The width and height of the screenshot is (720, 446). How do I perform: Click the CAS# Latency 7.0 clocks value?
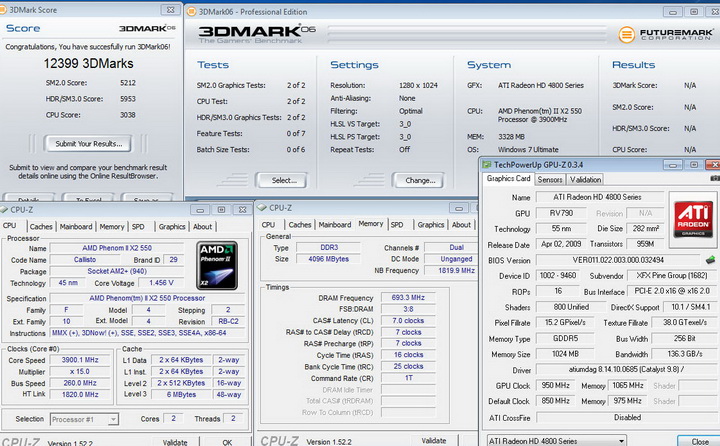(x=408, y=320)
